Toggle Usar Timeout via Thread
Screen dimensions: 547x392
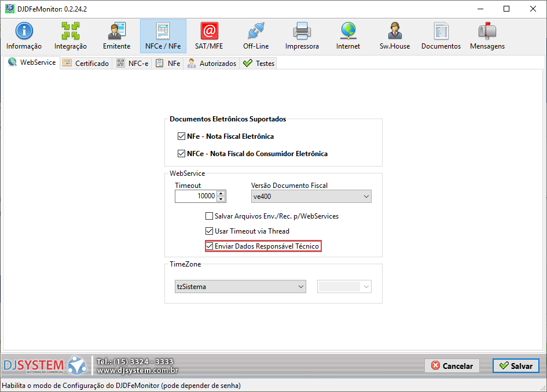210,231
